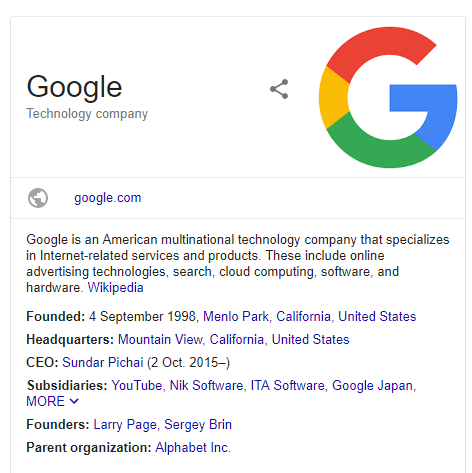Image resolution: width=472 pixels, height=473 pixels.
Task: View founder Sergey Brin link
Action: click(198, 424)
